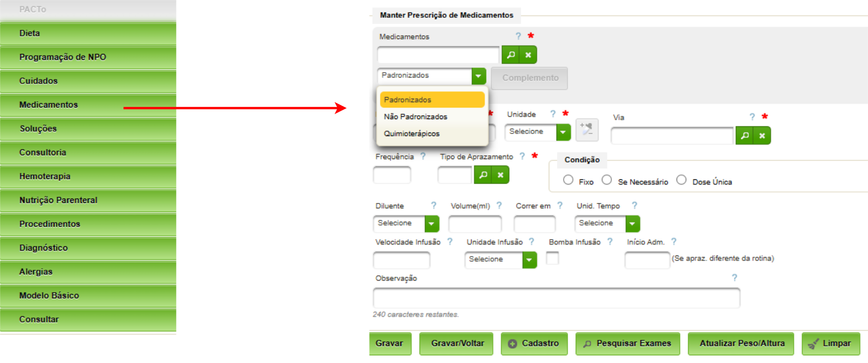Choose Não Padronizados from the open list
The width and height of the screenshot is (868, 363).
pos(416,117)
